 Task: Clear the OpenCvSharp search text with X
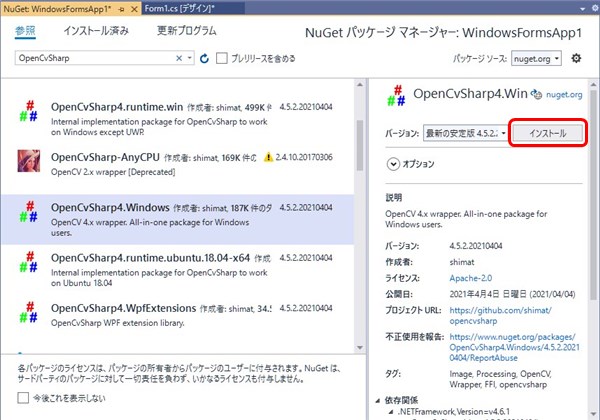[179, 58]
